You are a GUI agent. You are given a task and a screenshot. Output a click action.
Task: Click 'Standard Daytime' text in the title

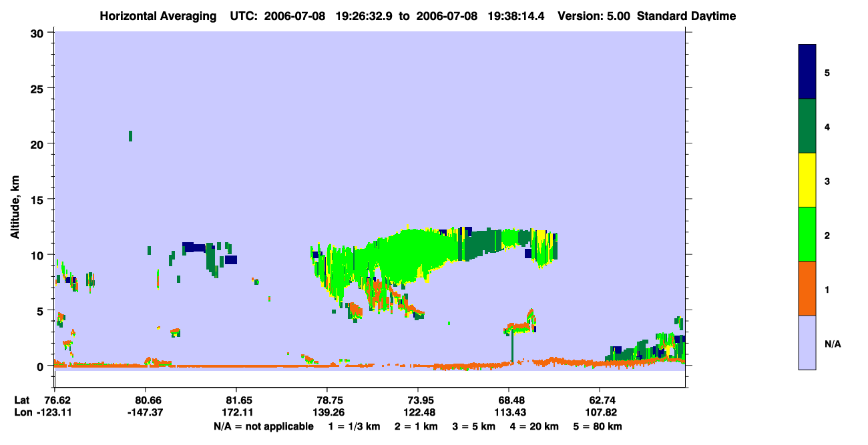pos(686,16)
